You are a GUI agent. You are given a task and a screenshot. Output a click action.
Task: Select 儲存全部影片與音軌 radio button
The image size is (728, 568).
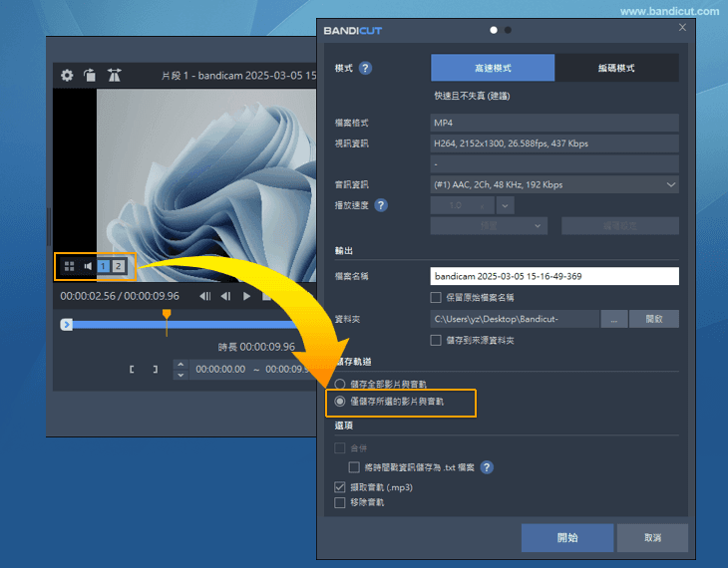(x=340, y=385)
